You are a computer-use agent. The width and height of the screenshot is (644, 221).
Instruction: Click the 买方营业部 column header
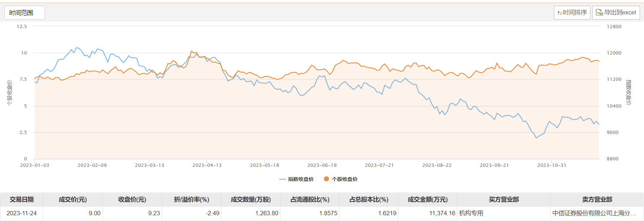[504, 200]
